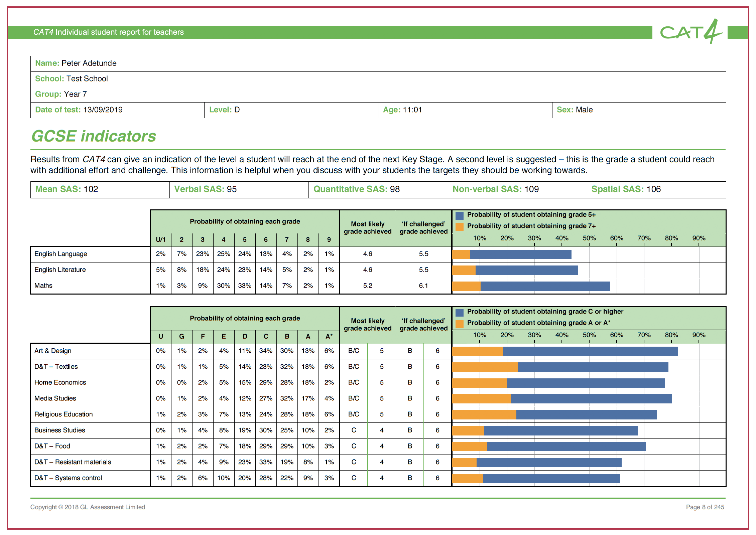Select the Maths row label
Viewport: 756px width, 535px height.
point(43,286)
